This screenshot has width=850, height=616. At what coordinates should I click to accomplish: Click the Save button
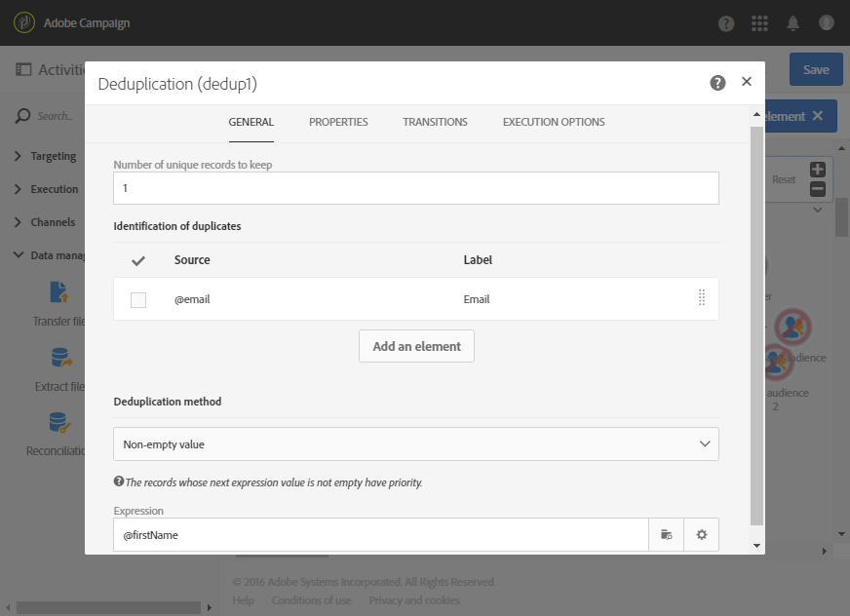[x=816, y=70]
